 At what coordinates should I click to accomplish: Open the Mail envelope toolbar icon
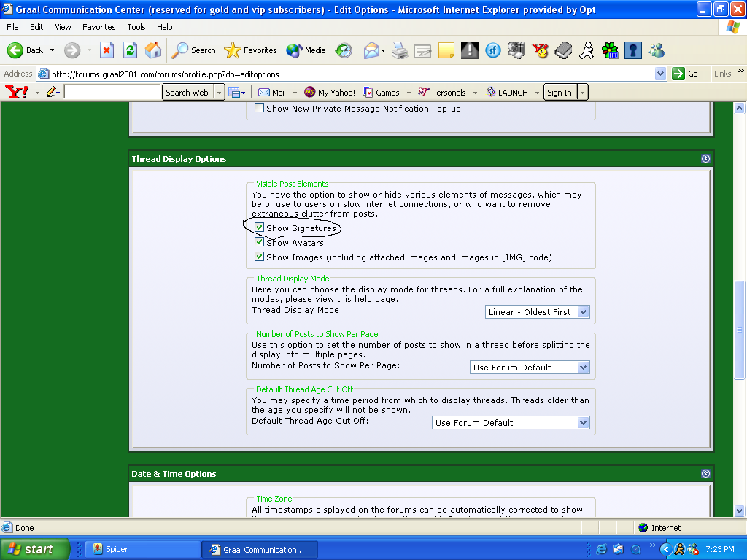click(371, 50)
